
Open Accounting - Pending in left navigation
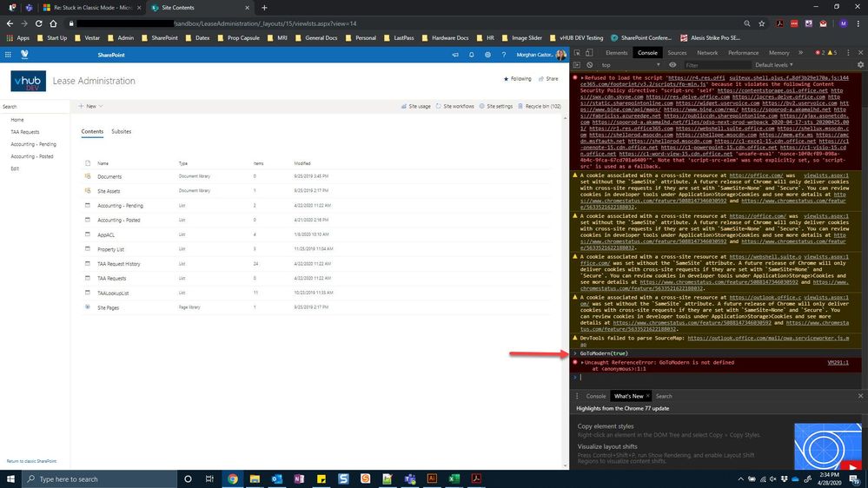[x=33, y=144]
